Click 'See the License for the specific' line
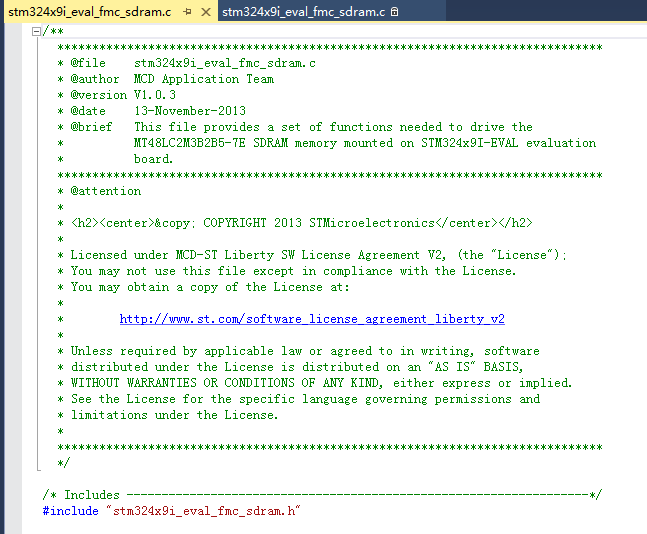 [299, 399]
